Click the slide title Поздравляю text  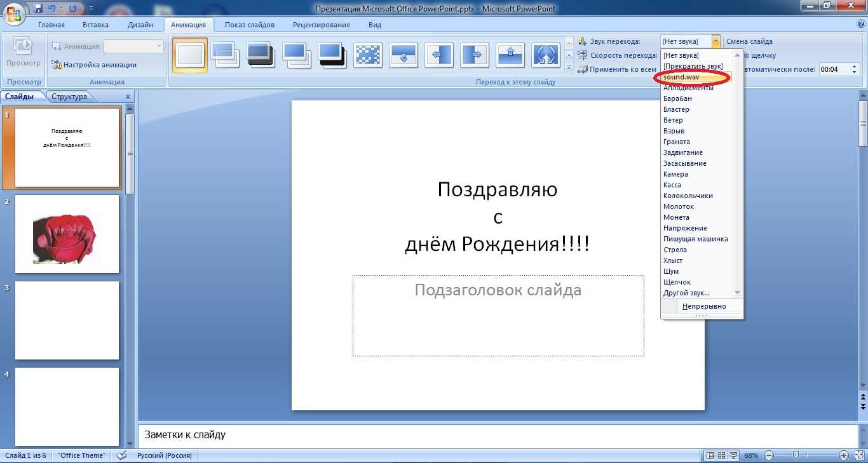[x=498, y=189]
